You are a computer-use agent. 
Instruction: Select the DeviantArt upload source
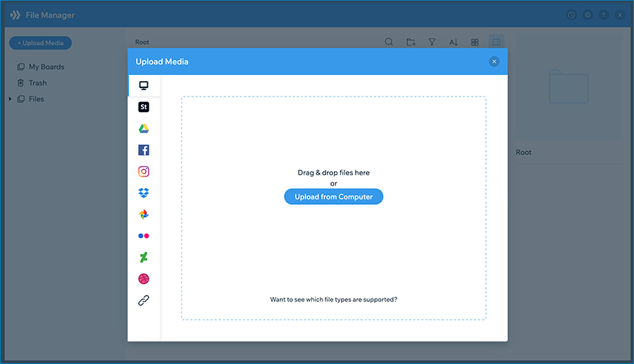(x=144, y=258)
